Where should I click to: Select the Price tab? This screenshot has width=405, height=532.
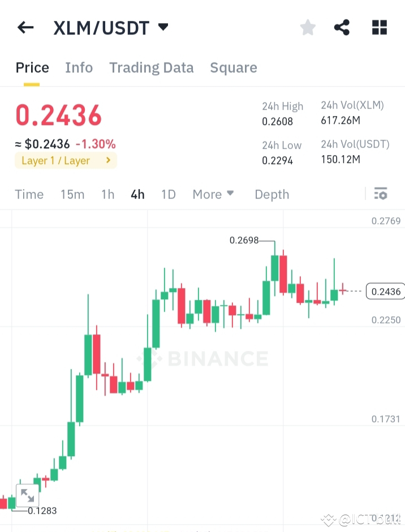pyautogui.click(x=32, y=67)
